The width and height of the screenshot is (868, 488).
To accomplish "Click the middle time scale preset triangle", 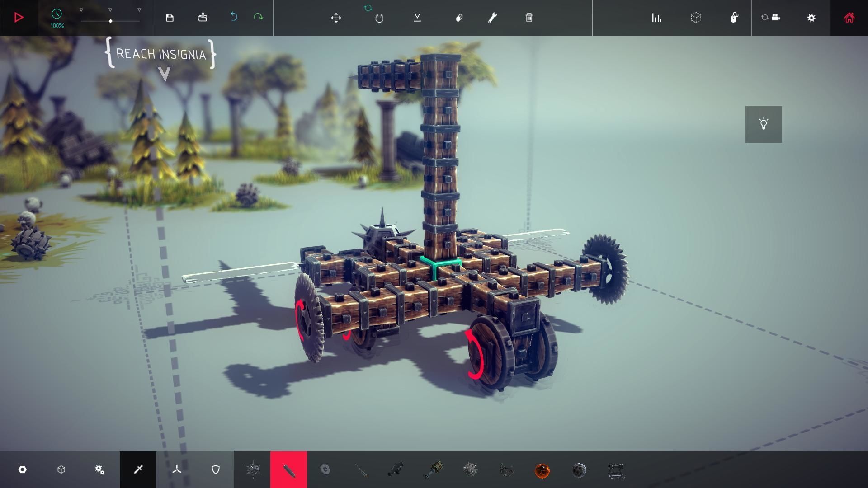I will [110, 10].
